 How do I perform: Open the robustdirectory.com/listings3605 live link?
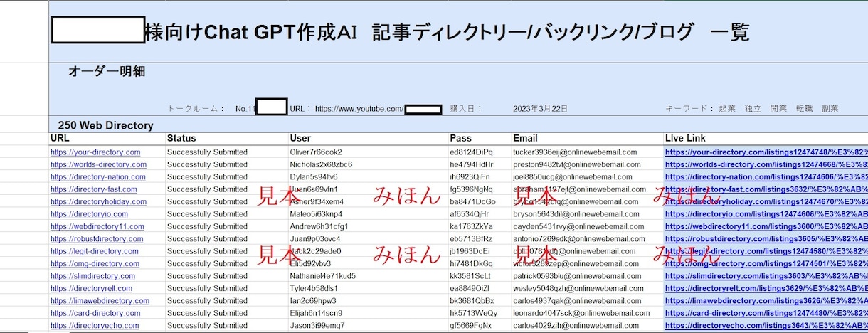pyautogui.click(x=766, y=239)
